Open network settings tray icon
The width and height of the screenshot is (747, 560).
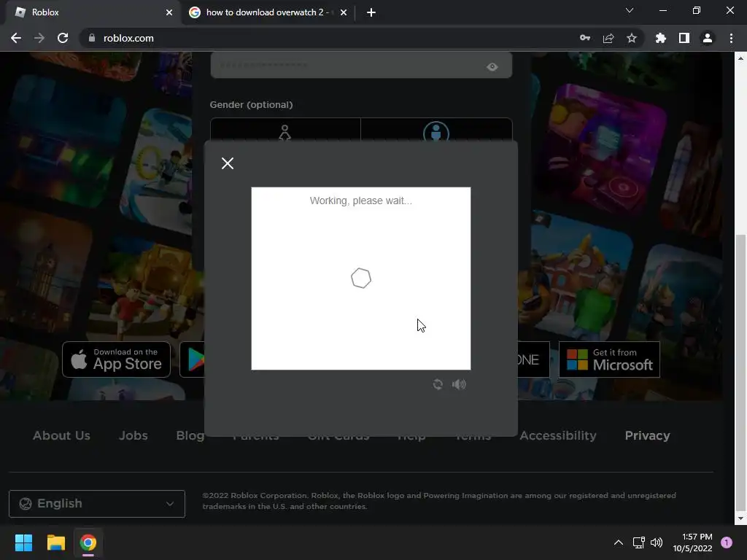(x=638, y=542)
